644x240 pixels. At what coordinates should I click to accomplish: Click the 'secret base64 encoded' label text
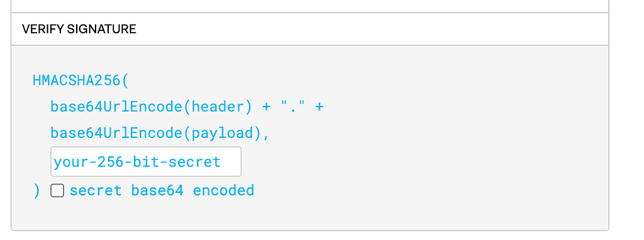coord(162,191)
